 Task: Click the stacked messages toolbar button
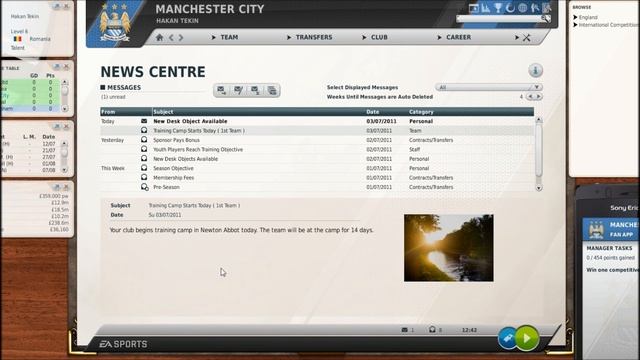click(x=272, y=90)
